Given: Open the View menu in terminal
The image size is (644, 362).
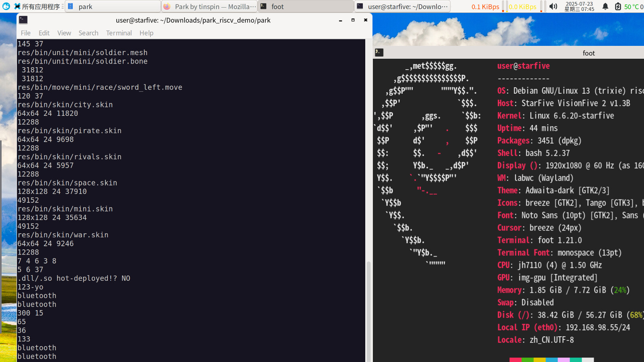Looking at the screenshot, I should (64, 33).
